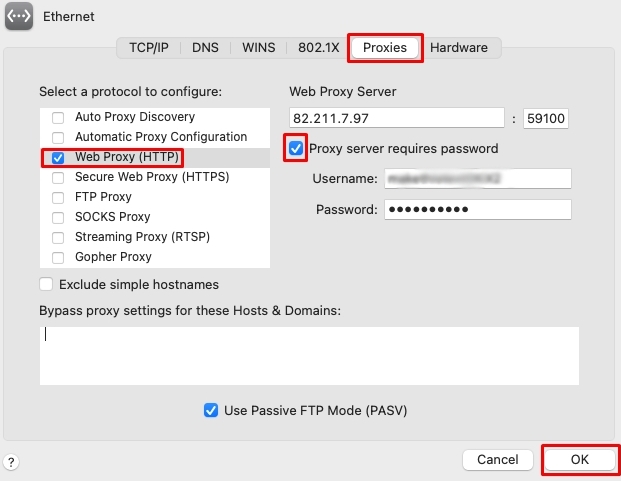Focus the proxy server address field
Image resolution: width=621 pixels, height=481 pixels.
point(397,118)
